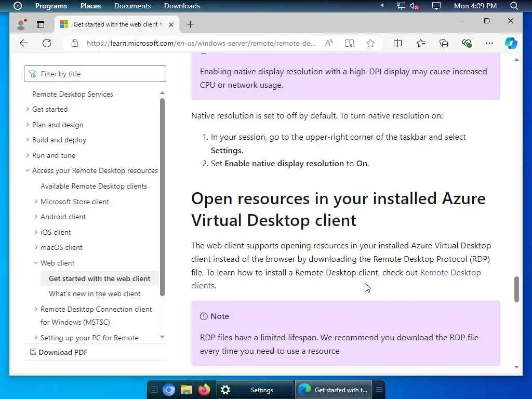Click the show desktop taskbar icon
Image resolution: width=532 pixels, height=399 pixels.
tap(154, 390)
